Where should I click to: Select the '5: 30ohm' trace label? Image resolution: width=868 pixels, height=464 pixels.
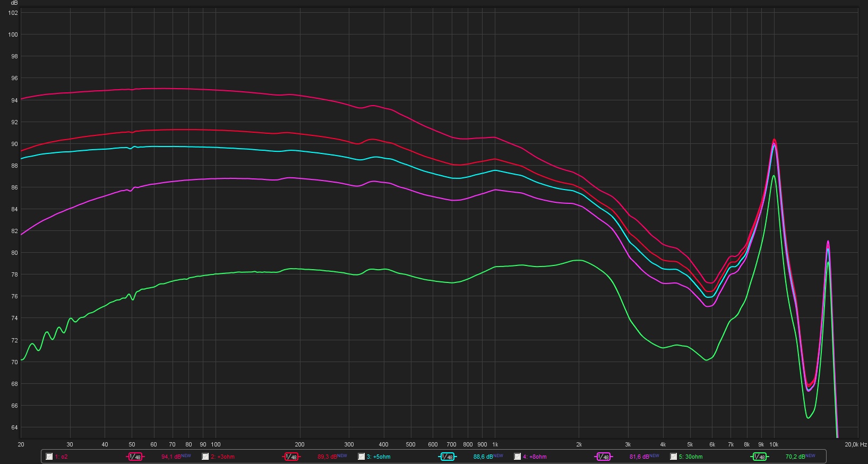(691, 457)
